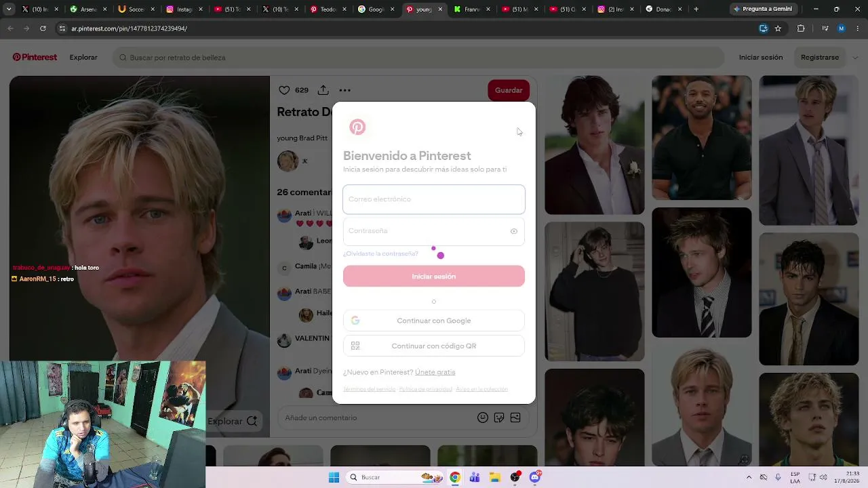Click the Windows taskbar Buscar search box
Screen dimensions: 868x488
[x=393, y=477]
